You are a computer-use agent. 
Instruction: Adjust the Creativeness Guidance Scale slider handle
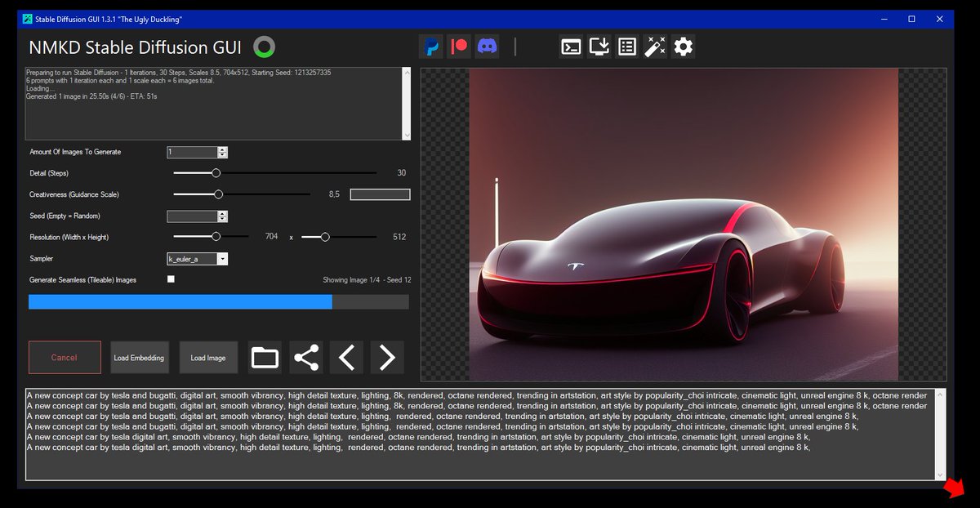(x=218, y=194)
